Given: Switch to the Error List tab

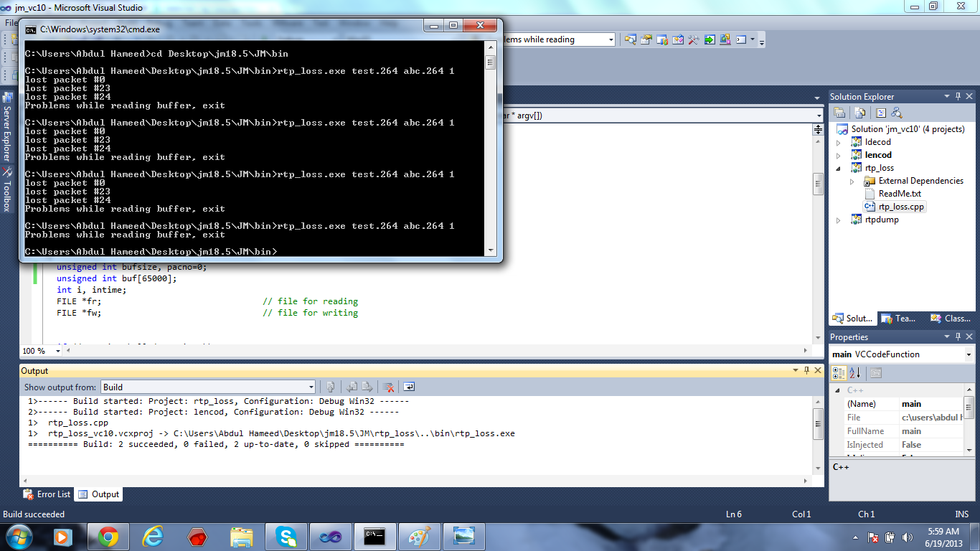Looking at the screenshot, I should [47, 494].
